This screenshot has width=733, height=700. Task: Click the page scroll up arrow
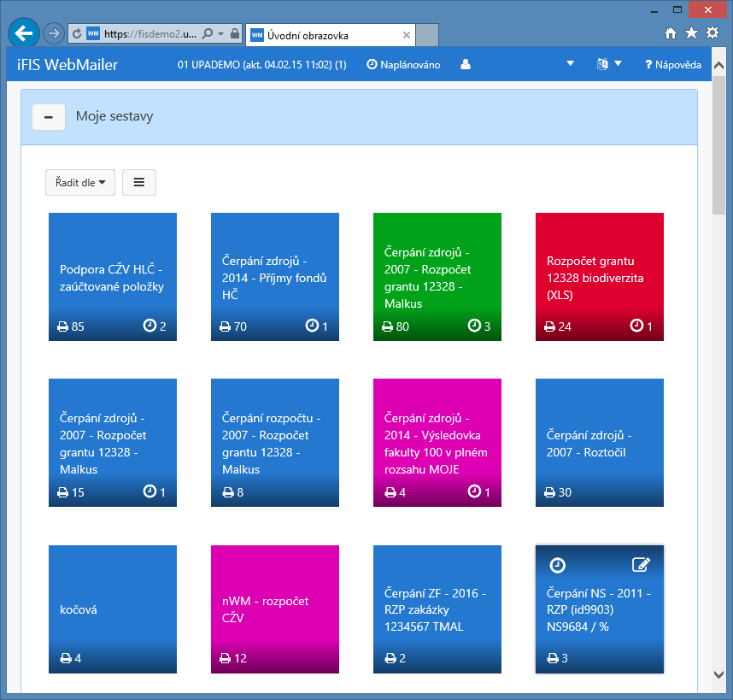tap(719, 66)
